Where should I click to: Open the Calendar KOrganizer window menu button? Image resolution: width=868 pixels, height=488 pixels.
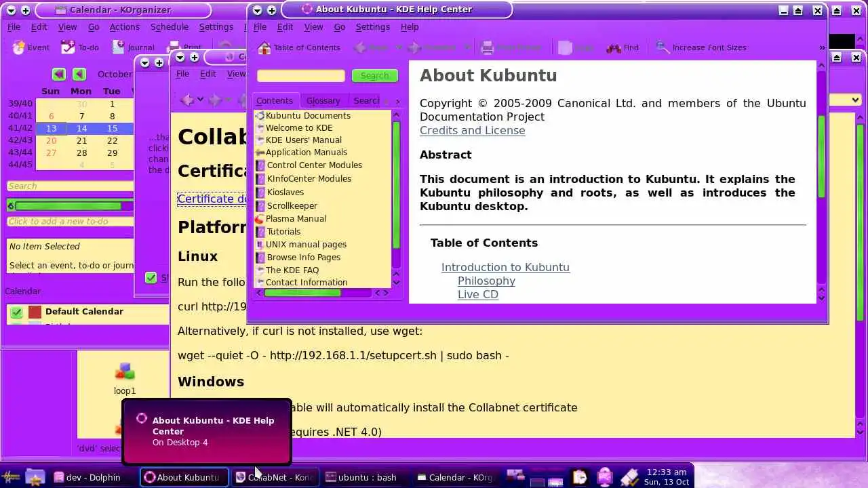point(11,10)
